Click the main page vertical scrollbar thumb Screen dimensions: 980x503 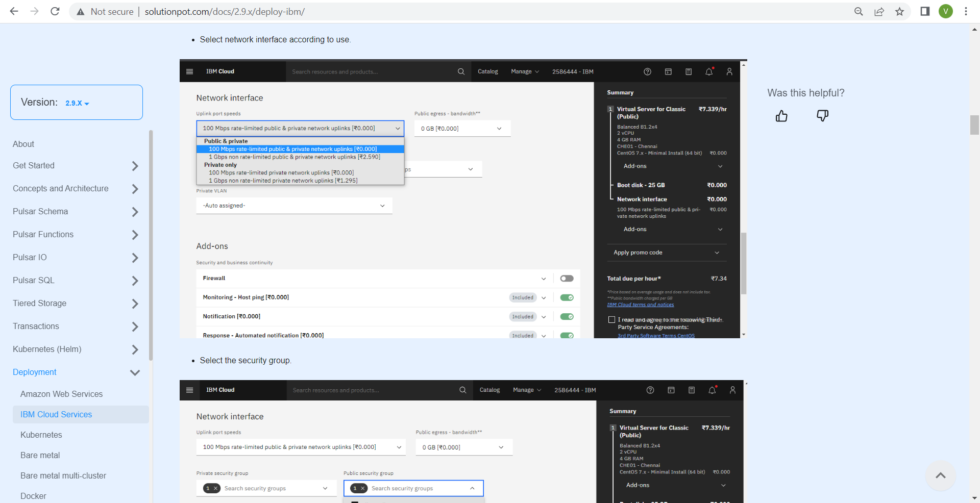coord(974,125)
